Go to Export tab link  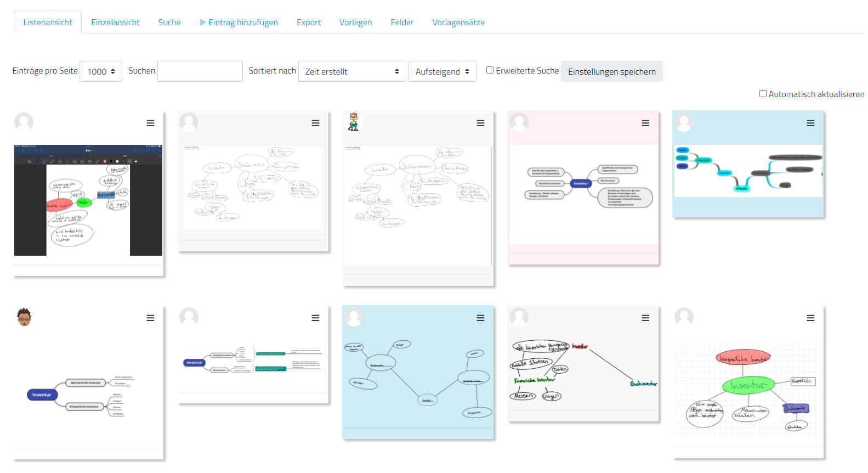click(309, 22)
